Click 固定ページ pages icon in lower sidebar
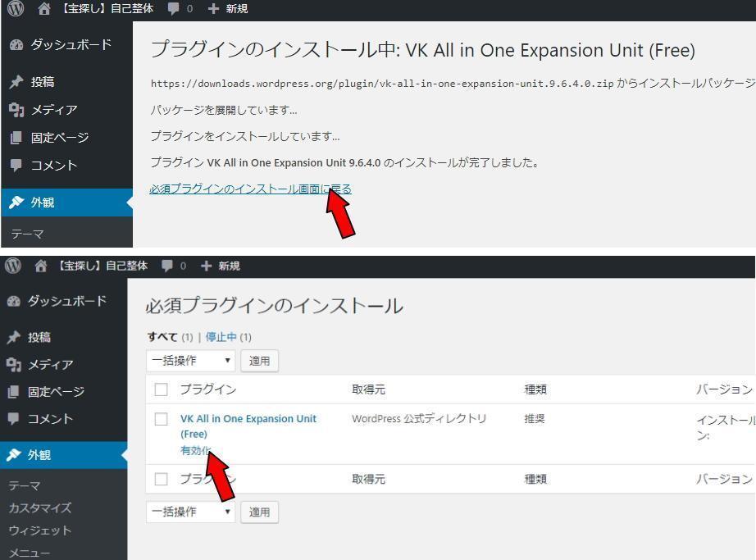 click(x=14, y=392)
